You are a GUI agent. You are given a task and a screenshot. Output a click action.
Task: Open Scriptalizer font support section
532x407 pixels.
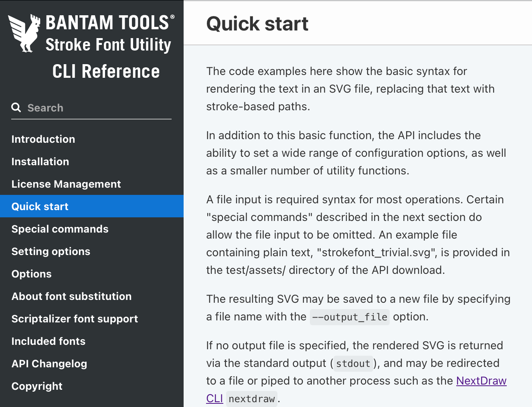pyautogui.click(x=75, y=319)
